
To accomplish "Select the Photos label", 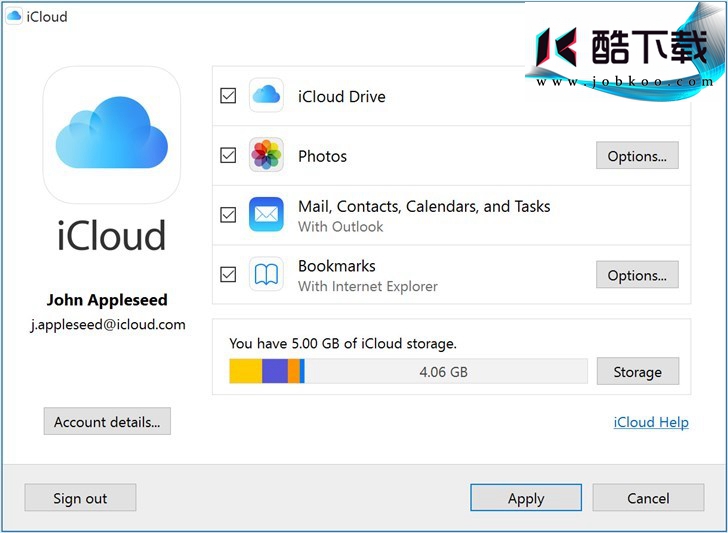I will pos(322,156).
